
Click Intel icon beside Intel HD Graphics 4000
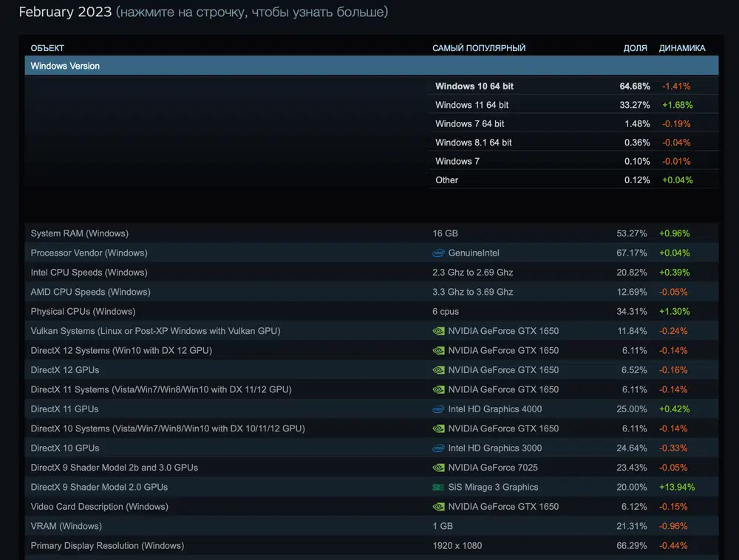(438, 409)
